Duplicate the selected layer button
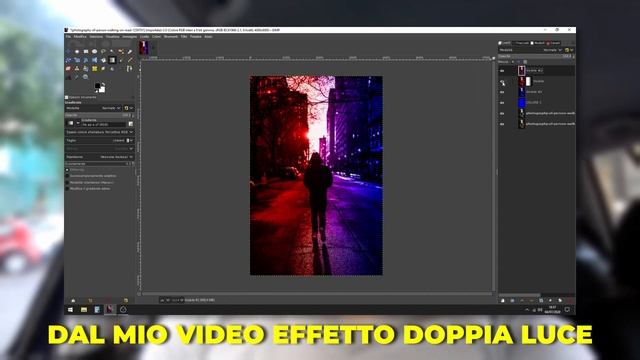 point(541,300)
